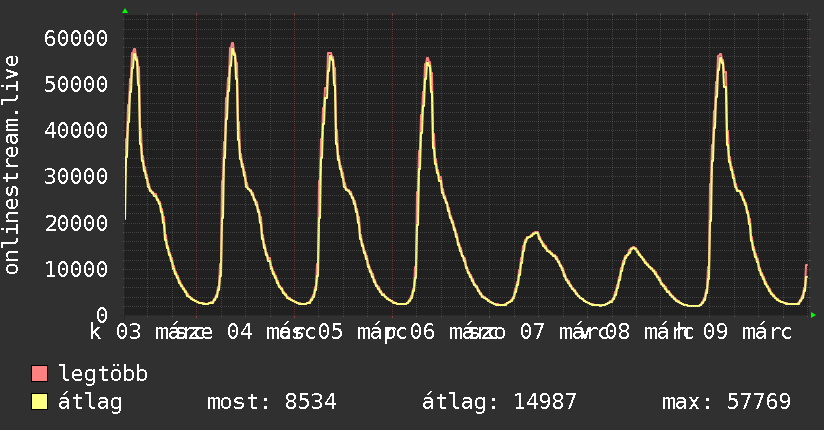Click the most: 8534 value

point(271,402)
